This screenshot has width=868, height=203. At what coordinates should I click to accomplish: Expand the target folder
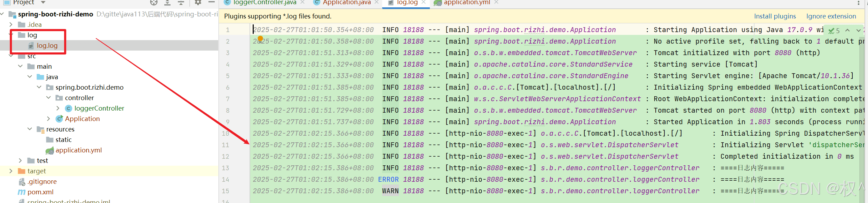pyautogui.click(x=11, y=171)
